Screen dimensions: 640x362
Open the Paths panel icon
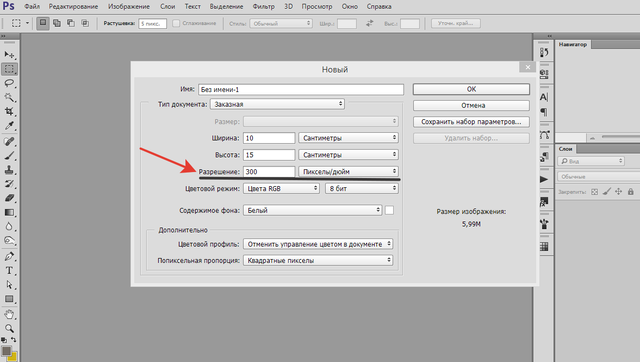[544, 135]
